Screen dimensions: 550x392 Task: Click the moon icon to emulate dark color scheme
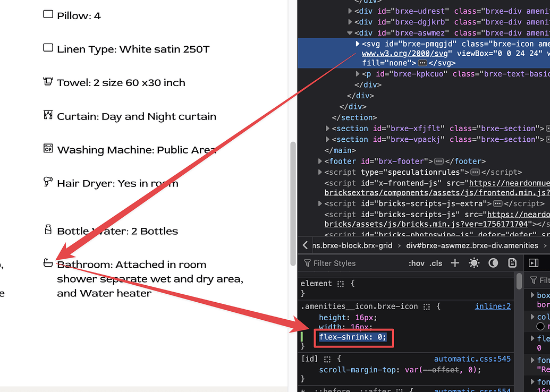point(493,262)
